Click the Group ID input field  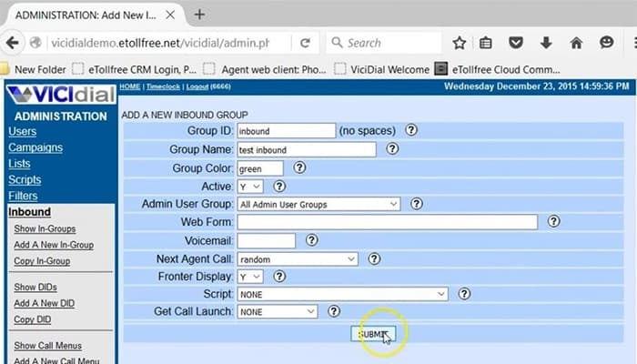(x=287, y=131)
